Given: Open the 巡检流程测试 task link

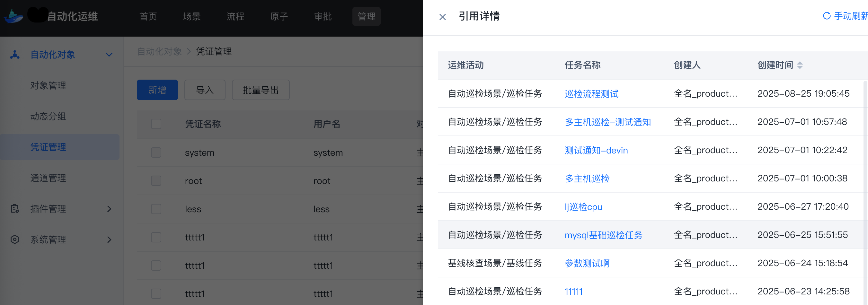Looking at the screenshot, I should click(x=591, y=94).
